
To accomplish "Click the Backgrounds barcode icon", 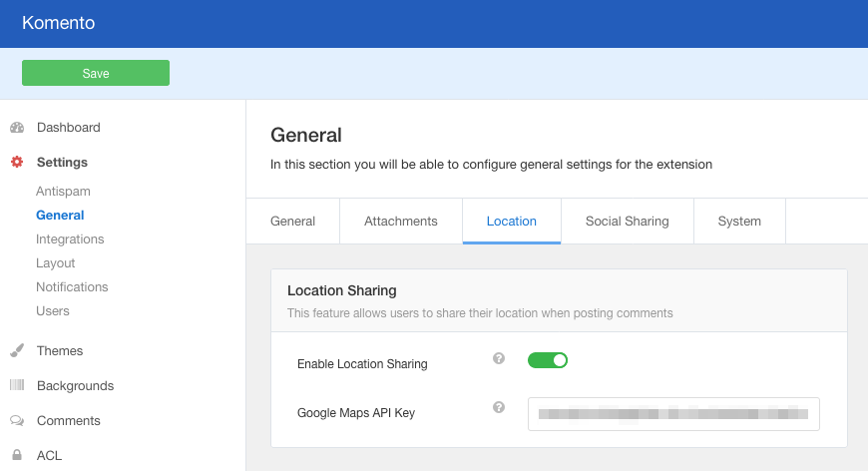I will click(x=17, y=384).
